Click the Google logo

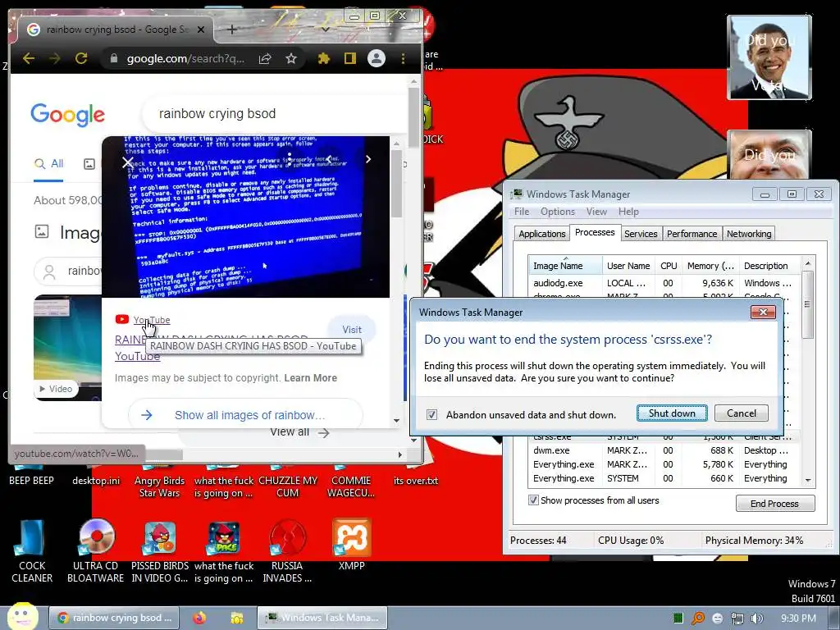click(67, 115)
